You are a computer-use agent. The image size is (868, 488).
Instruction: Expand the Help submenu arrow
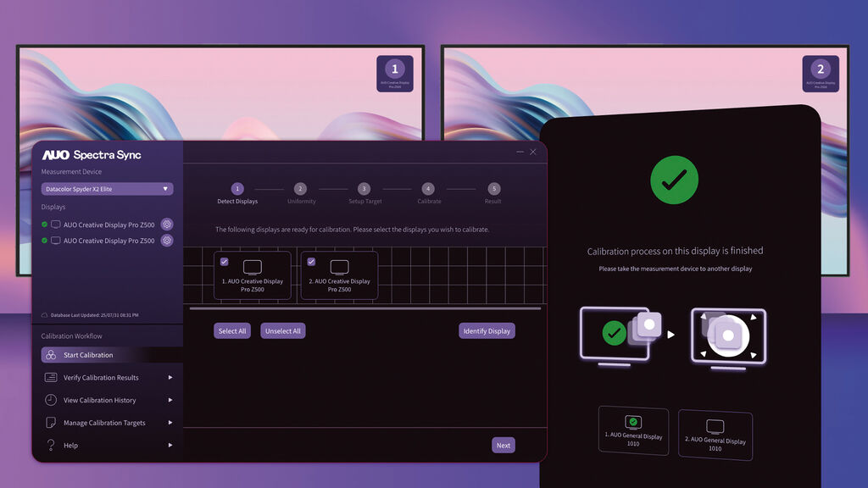[170, 445]
